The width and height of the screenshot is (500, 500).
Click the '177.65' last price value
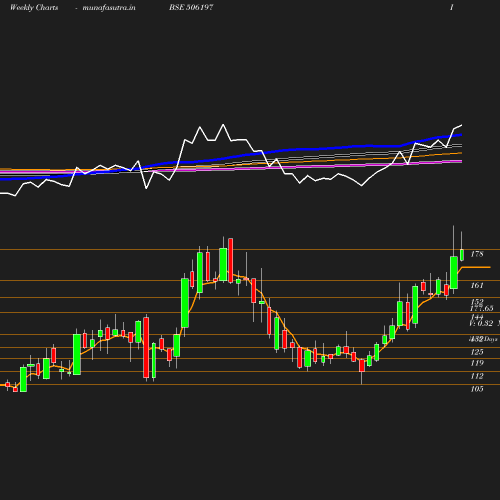click(x=482, y=308)
